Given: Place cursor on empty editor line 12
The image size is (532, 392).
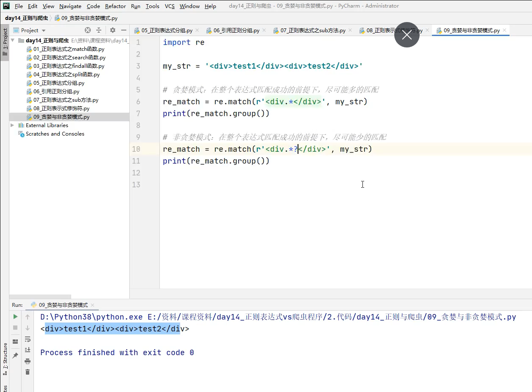Looking at the screenshot, I should tap(345, 173).
